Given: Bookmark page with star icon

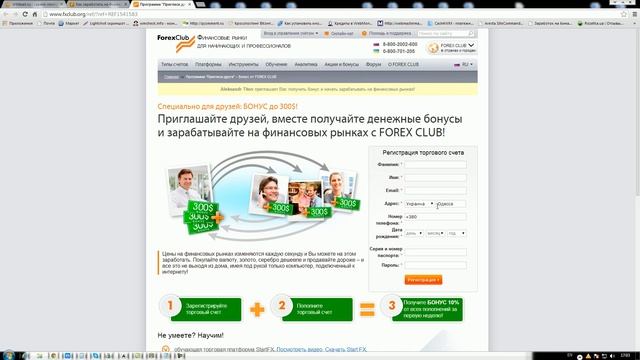Looking at the screenshot, I should pyautogui.click(x=624, y=14).
